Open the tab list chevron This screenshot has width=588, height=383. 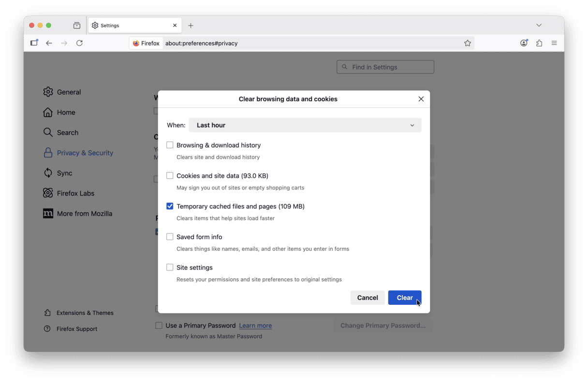click(539, 25)
